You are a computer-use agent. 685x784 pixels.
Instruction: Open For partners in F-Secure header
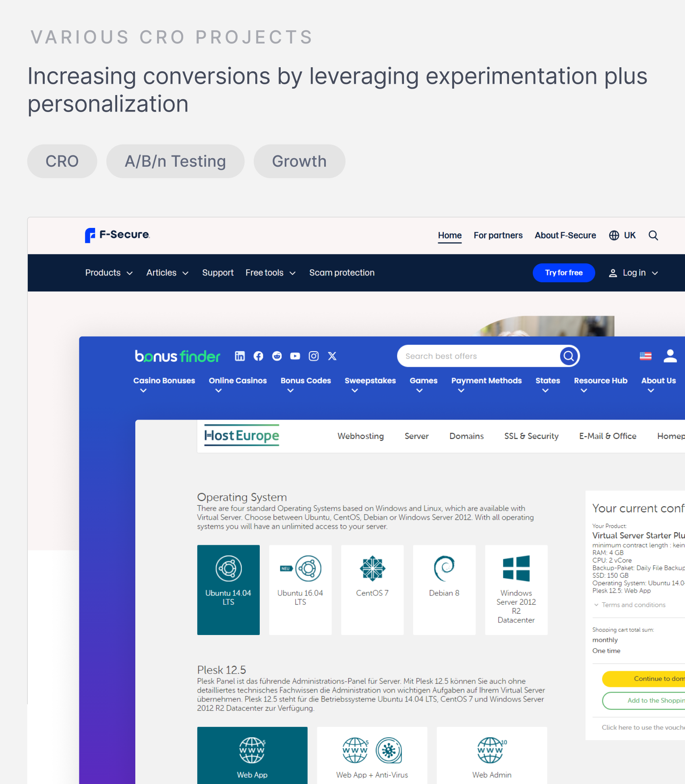click(x=498, y=236)
